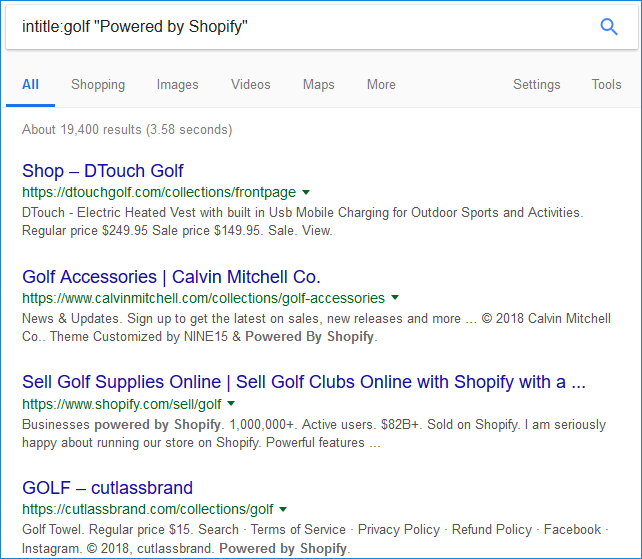Select the All results tab

pyautogui.click(x=30, y=85)
